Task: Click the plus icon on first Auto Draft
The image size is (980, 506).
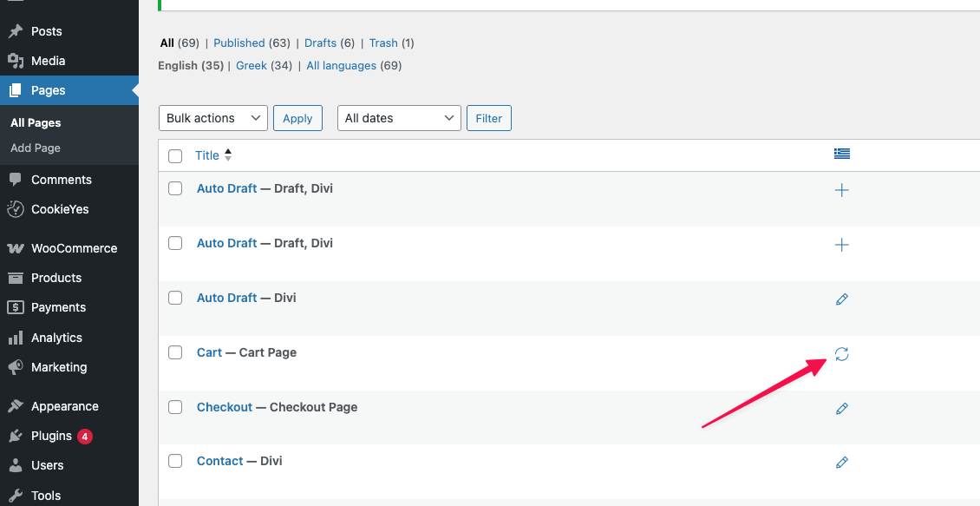Action: [x=841, y=190]
